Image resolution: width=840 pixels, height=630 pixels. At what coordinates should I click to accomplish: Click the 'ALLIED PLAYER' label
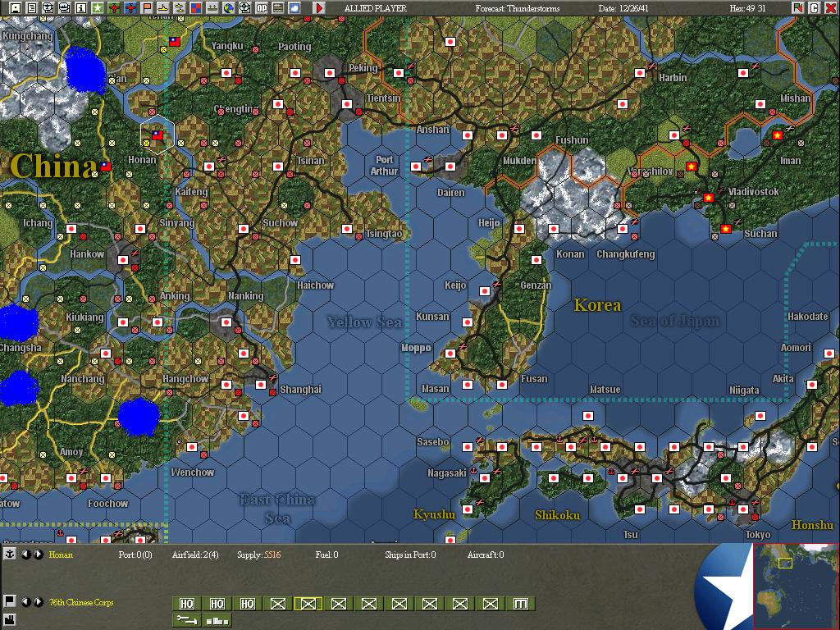[376, 8]
